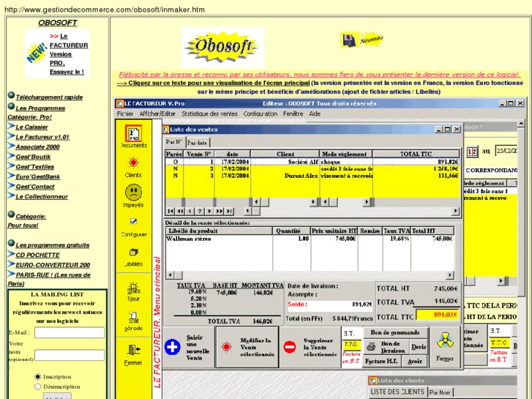Click the Liste des ventes window title icon

point(165,130)
